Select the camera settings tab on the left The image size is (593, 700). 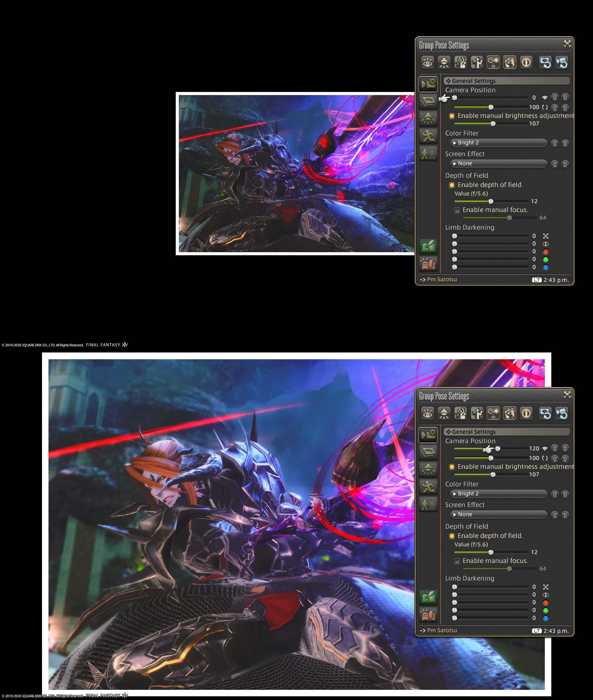point(428,84)
